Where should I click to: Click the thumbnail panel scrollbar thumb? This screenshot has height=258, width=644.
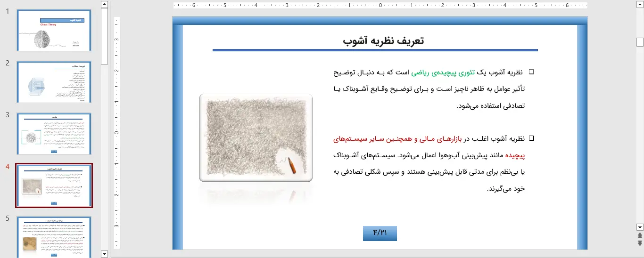click(x=105, y=36)
